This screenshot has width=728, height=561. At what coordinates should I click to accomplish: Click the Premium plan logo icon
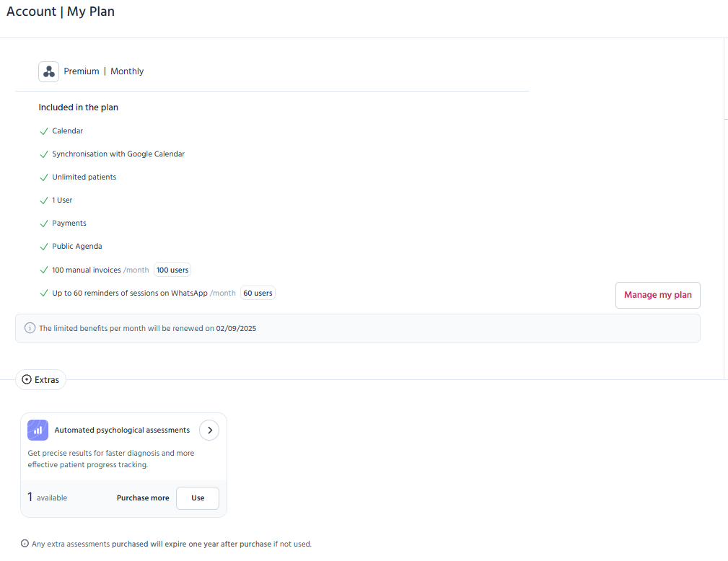[49, 71]
